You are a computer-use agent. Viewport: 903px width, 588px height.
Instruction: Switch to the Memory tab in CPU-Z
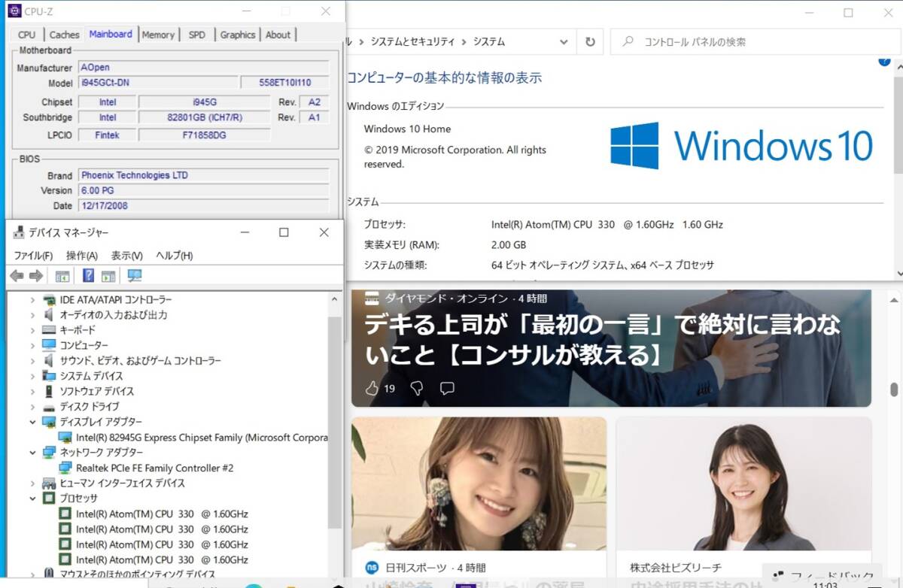158,35
